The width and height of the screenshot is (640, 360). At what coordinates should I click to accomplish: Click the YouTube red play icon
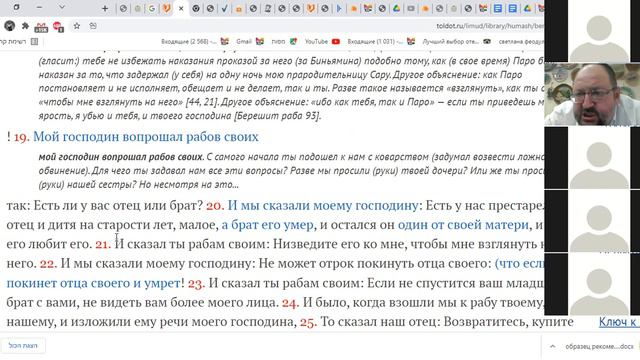click(336, 41)
